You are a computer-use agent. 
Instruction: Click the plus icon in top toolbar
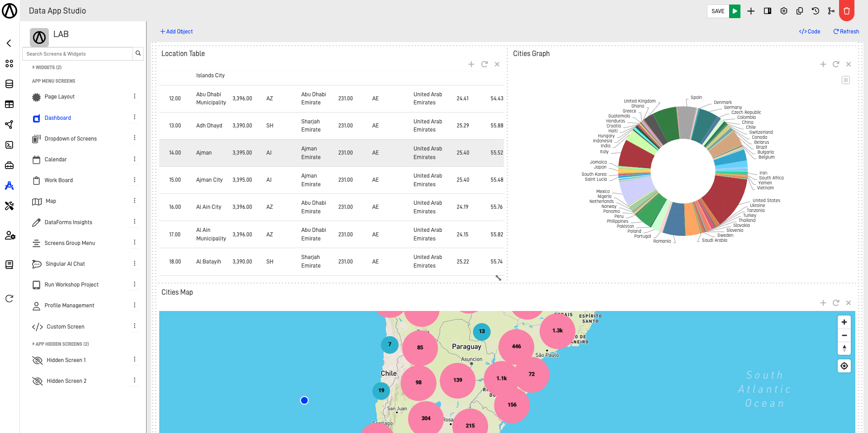click(x=751, y=11)
